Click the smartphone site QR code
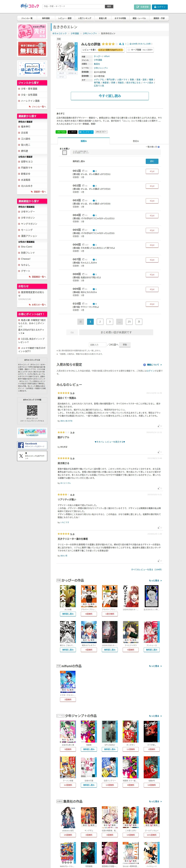Image resolution: width=186 pixels, height=868 pixels. tap(32, 410)
